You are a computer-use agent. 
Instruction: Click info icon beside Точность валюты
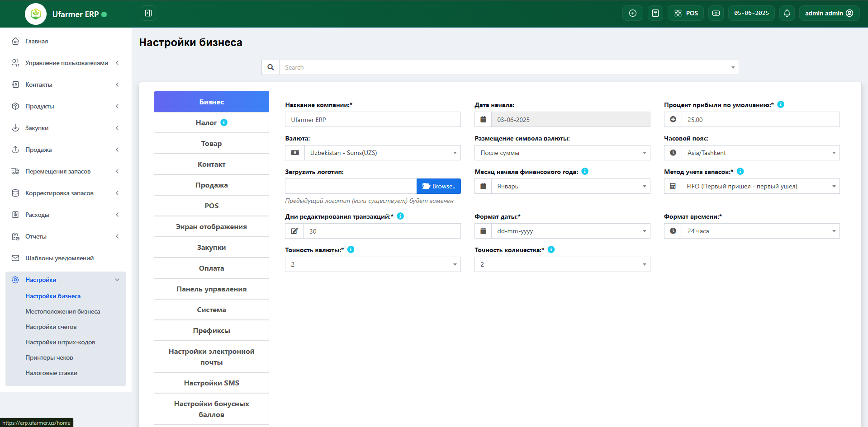tap(351, 249)
